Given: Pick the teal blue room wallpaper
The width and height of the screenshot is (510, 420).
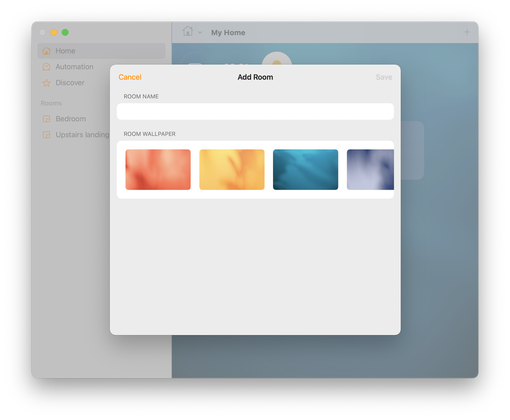Looking at the screenshot, I should [305, 169].
